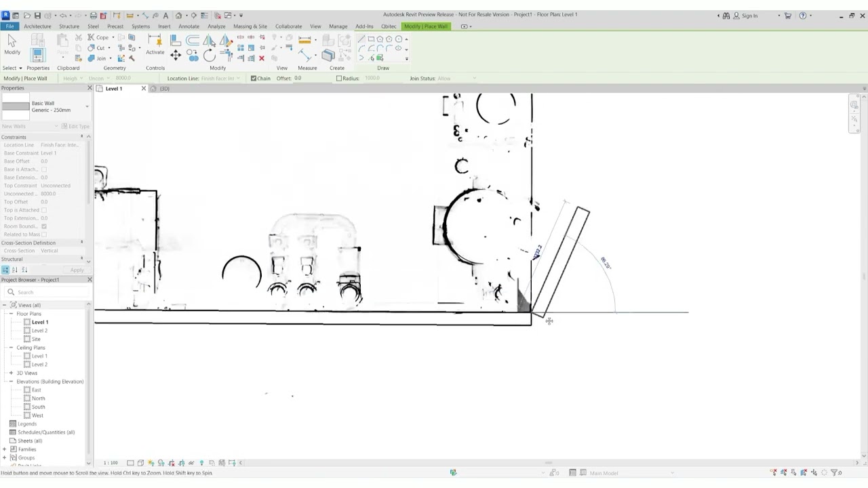Collapse the Cross-Section Definition section
This screenshot has height=488, width=868.
pyautogui.click(x=81, y=243)
